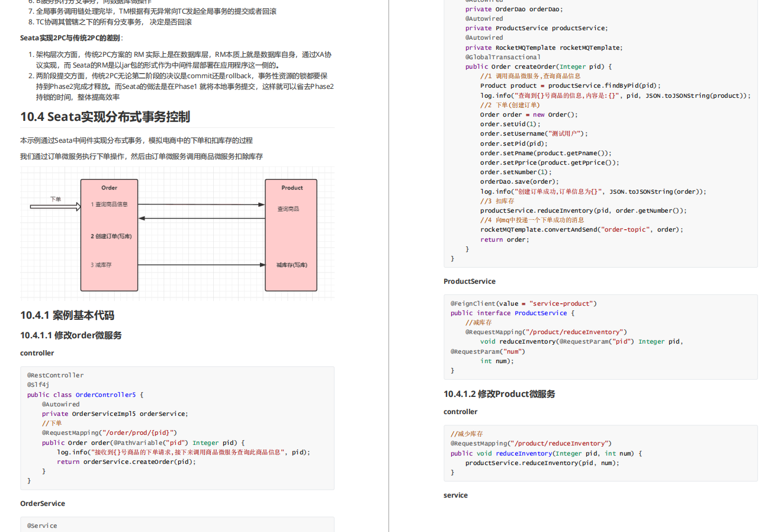Viewport: 761px width, 532px height.
Task: Click the heading "10.4 Seata实现分布式事务控制"
Action: tap(105, 117)
